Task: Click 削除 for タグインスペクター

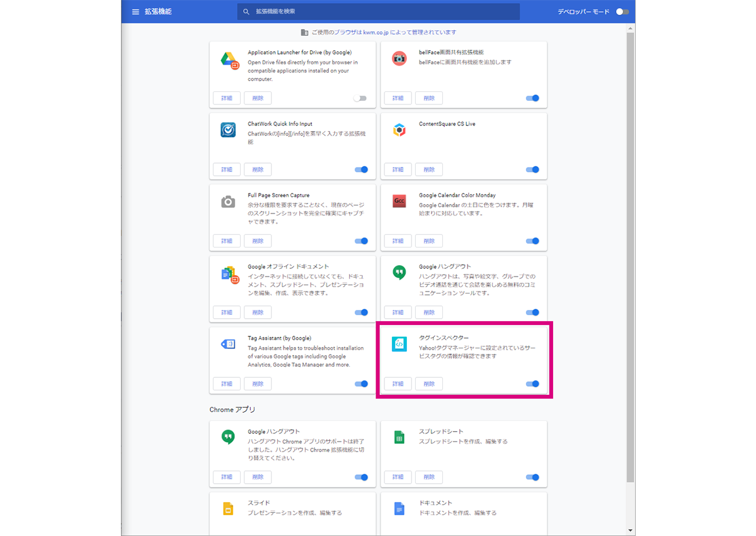Action: click(x=429, y=384)
